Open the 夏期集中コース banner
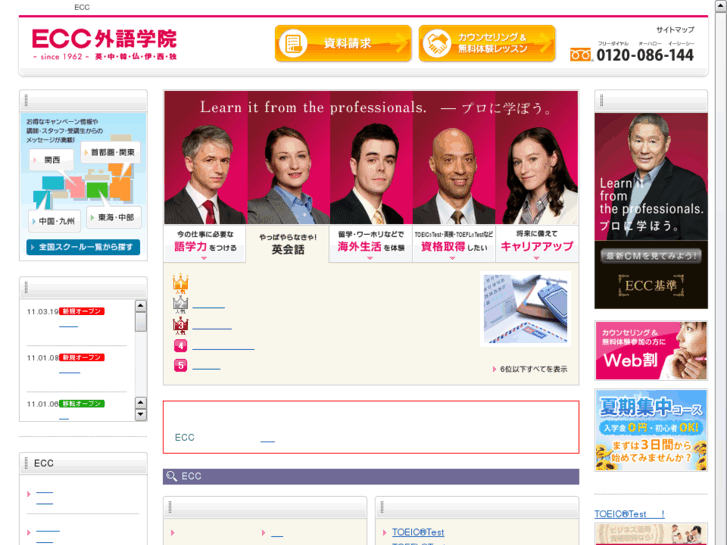Screen dimensions: 727x545 coord(651,430)
